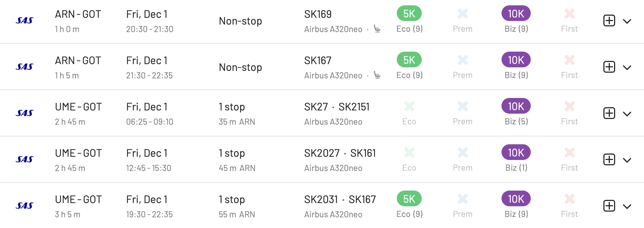Image resolution: width=644 pixels, height=228 pixels.
Task: Add the SK167 non-stop flight via plus icon
Action: point(609,67)
